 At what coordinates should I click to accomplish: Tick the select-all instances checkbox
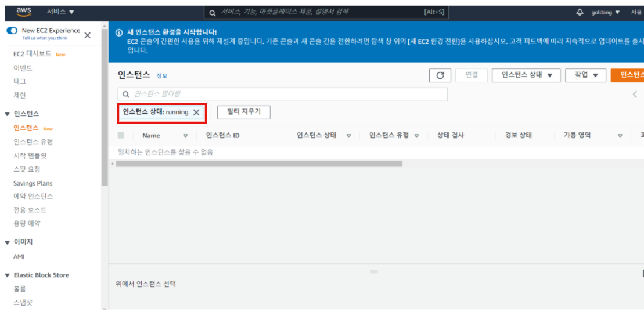pyautogui.click(x=121, y=135)
